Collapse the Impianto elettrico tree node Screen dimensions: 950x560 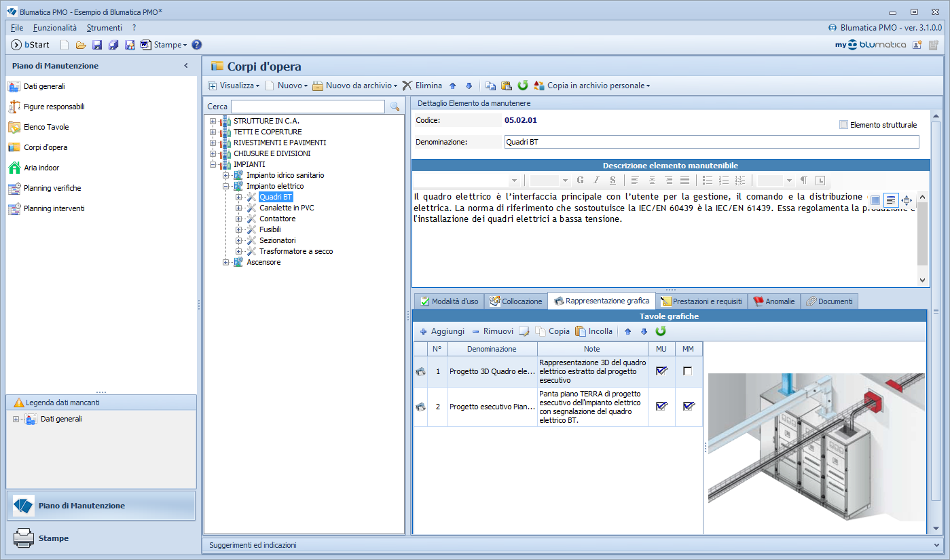(x=225, y=186)
